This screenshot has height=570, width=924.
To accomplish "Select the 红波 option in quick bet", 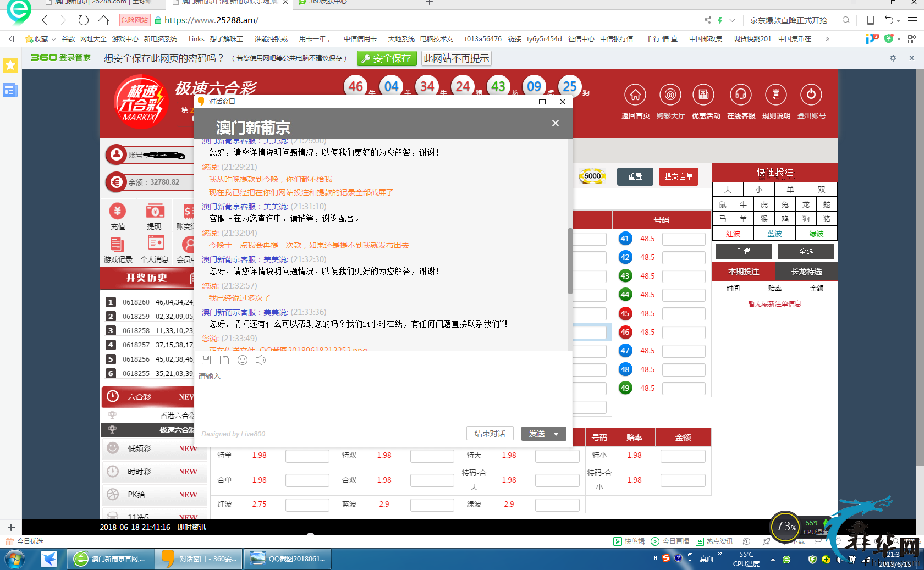I will pyautogui.click(x=733, y=234).
